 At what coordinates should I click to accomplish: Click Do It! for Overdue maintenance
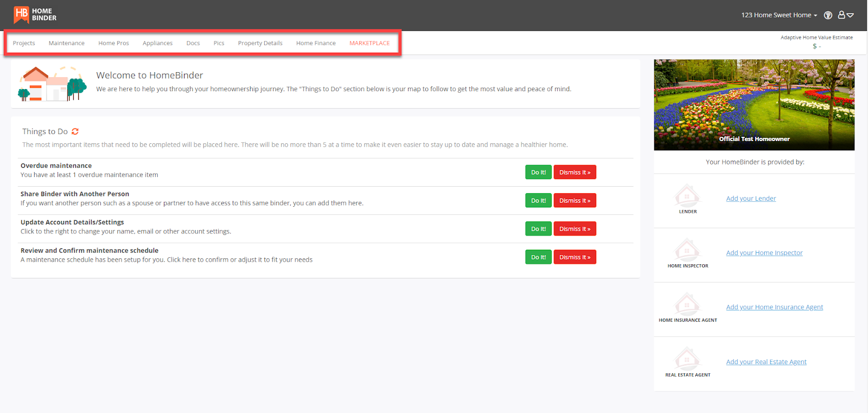click(x=538, y=172)
